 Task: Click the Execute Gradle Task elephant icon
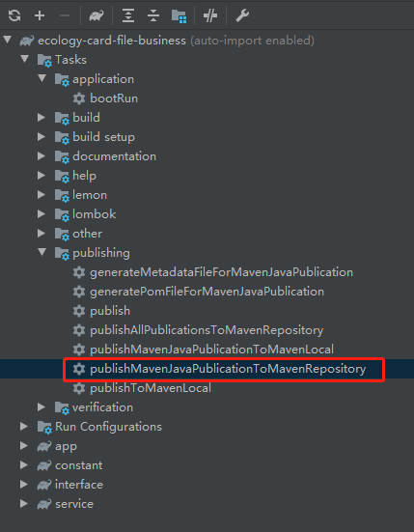pyautogui.click(x=97, y=15)
